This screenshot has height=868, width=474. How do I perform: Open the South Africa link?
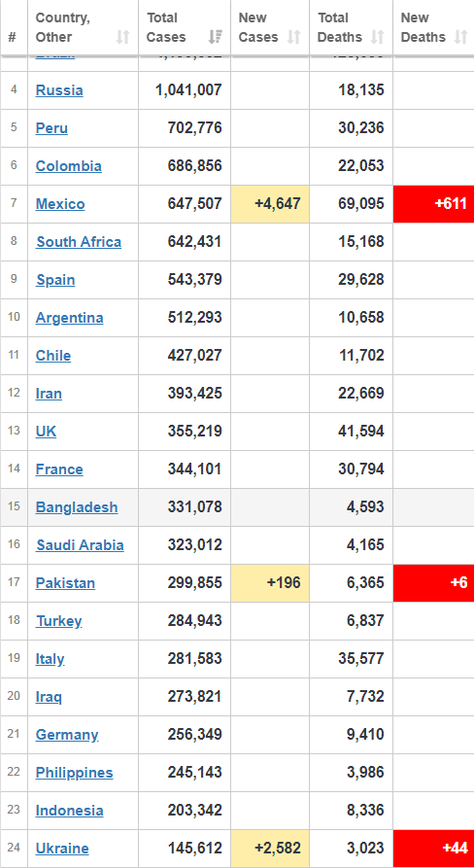click(79, 242)
